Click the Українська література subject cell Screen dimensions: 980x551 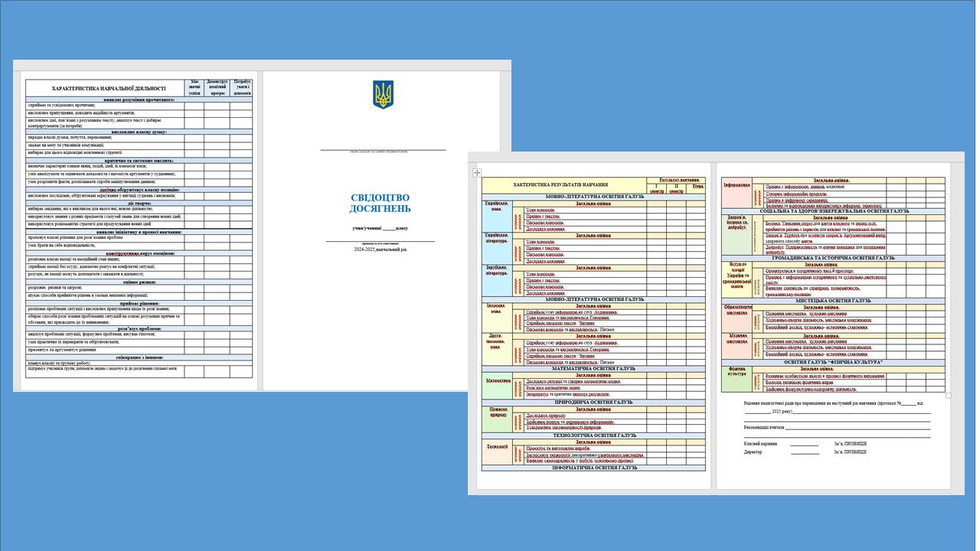pos(498,249)
